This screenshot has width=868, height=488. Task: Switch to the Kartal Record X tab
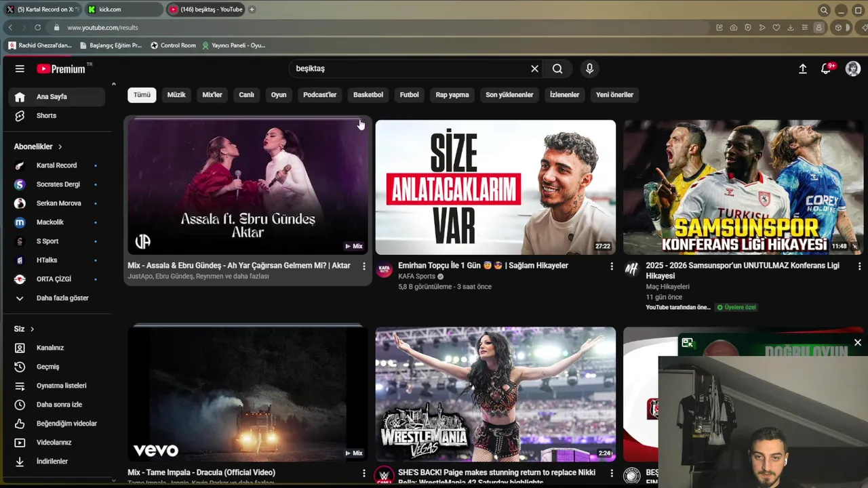(x=42, y=9)
